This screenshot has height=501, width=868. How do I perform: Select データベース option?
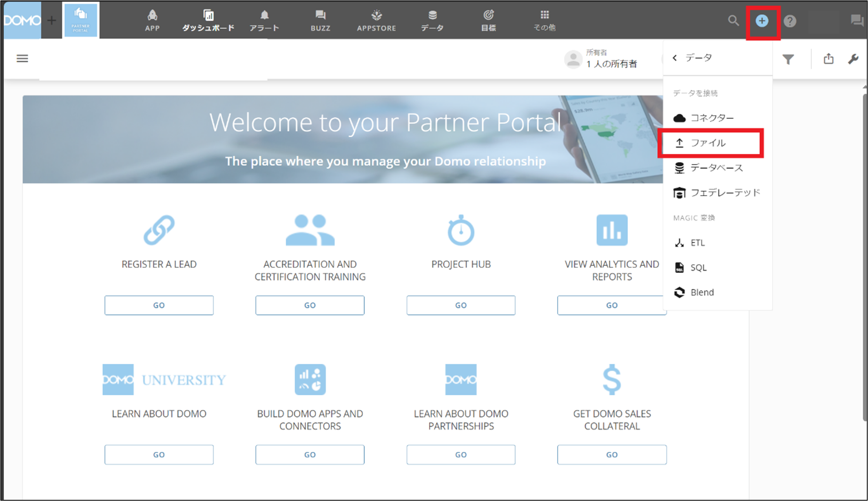(717, 168)
